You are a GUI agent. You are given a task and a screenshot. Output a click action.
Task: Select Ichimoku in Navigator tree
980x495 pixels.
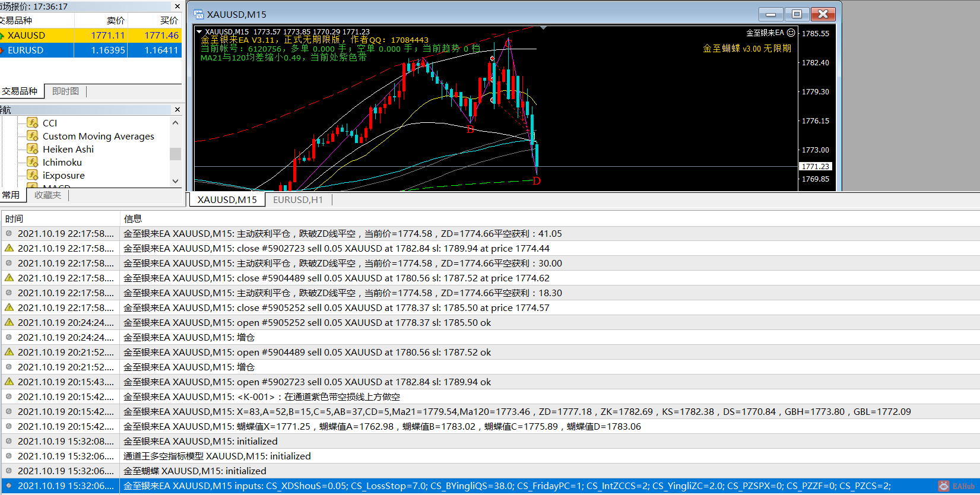pyautogui.click(x=62, y=162)
